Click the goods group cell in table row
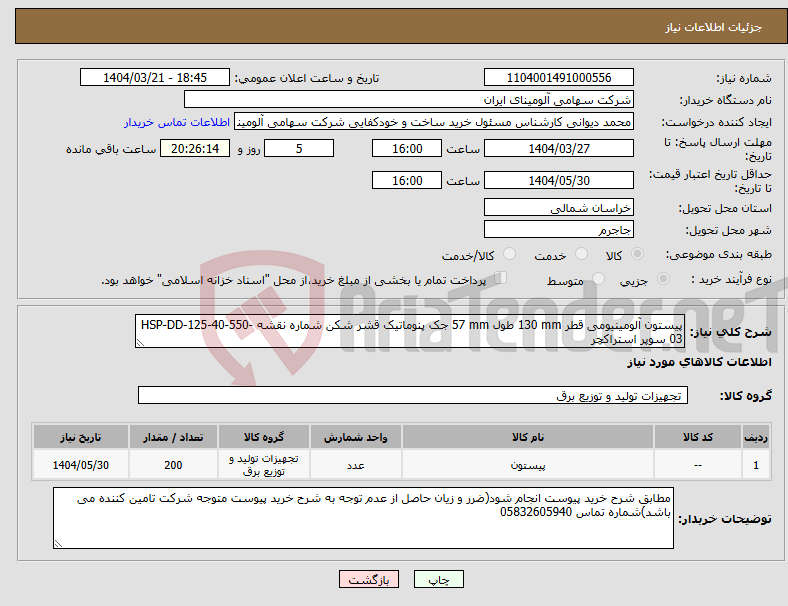The width and height of the screenshot is (788, 606). click(264, 465)
